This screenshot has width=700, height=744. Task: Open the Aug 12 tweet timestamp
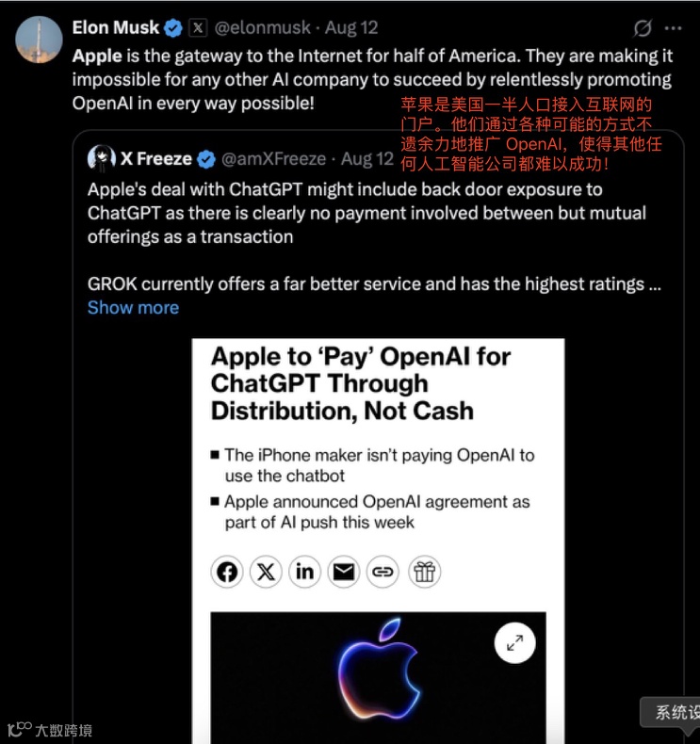click(x=351, y=27)
